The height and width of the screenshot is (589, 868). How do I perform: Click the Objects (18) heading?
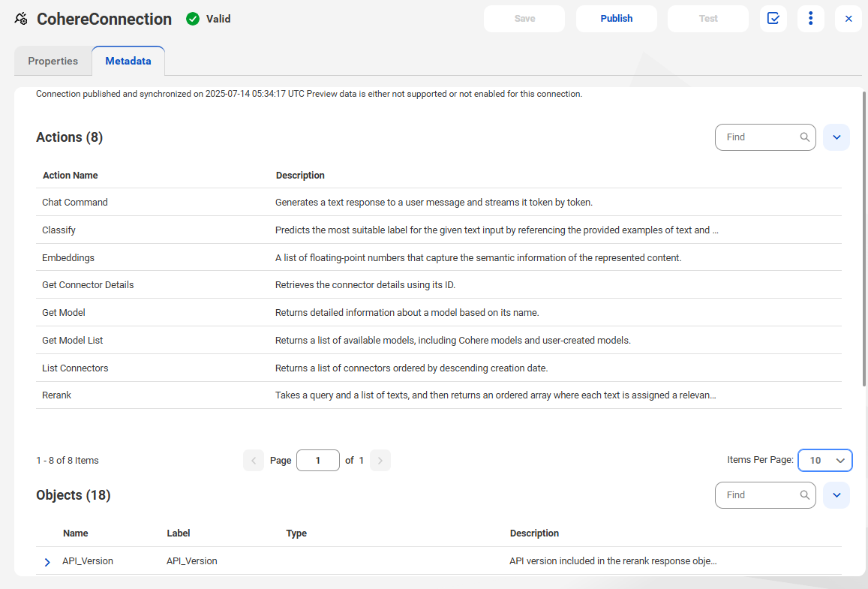(73, 495)
